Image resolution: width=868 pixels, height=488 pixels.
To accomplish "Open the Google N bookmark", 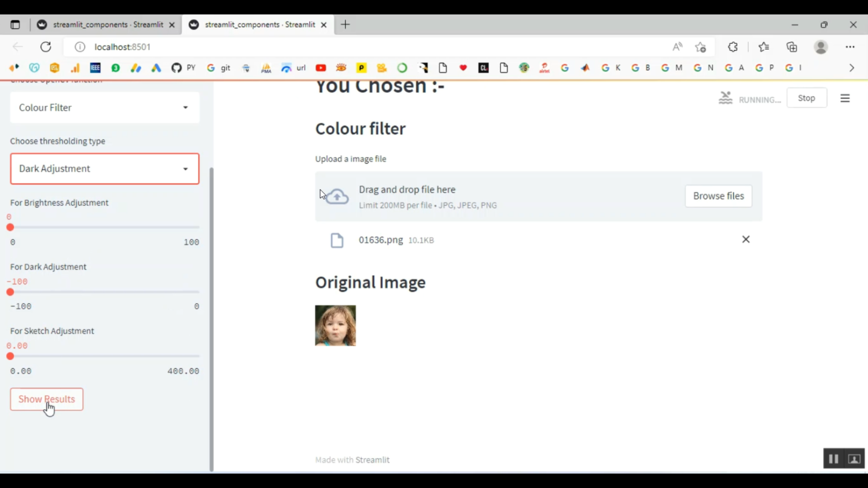I will click(704, 68).
